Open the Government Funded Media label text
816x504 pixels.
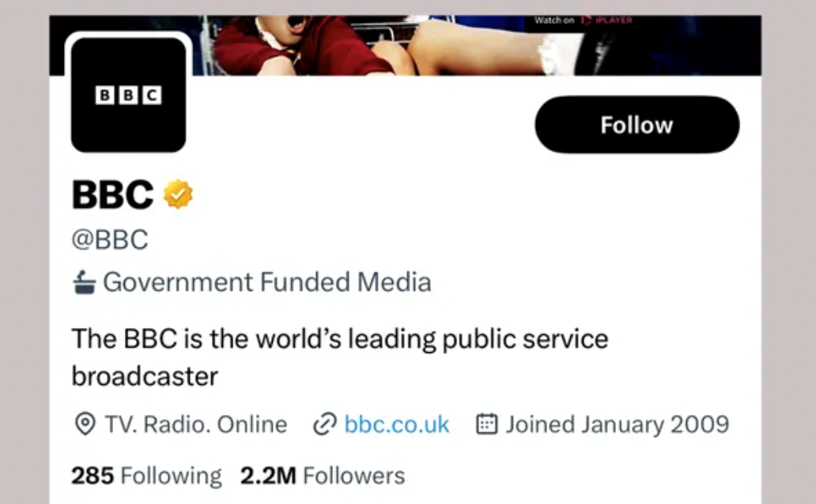(x=267, y=282)
